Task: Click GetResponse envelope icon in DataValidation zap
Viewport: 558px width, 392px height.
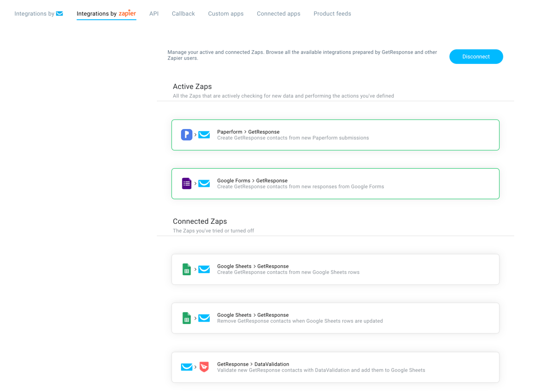Action: pos(186,367)
